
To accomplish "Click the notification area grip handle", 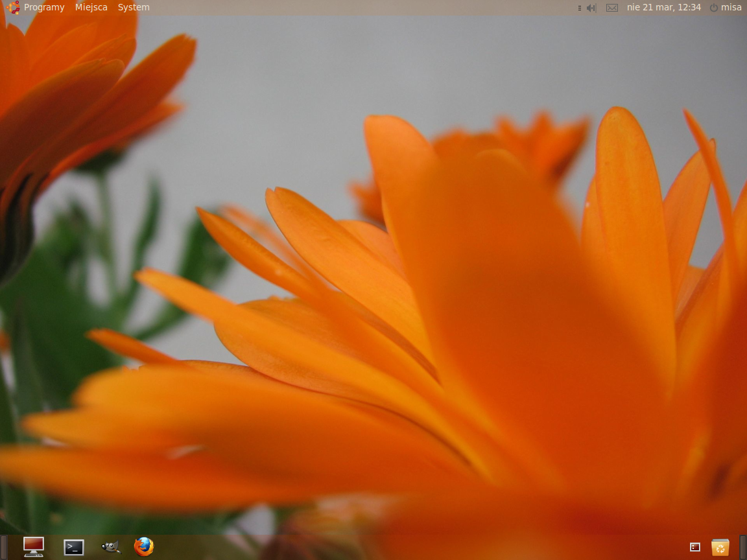I will click(x=579, y=8).
